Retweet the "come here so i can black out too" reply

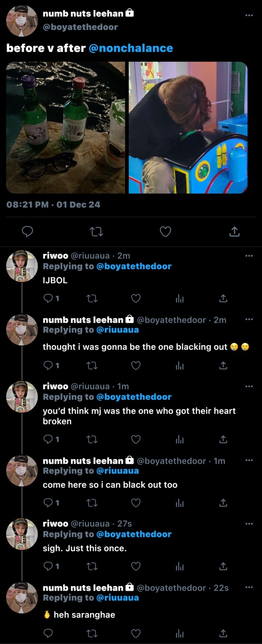[x=92, y=502]
